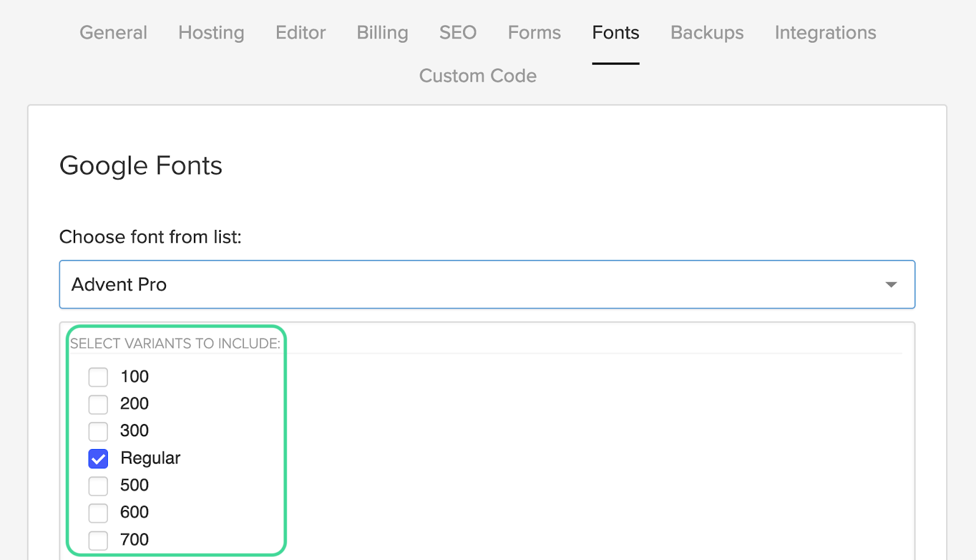The width and height of the screenshot is (976, 560).
Task: Open the Hosting tab
Action: (x=210, y=33)
